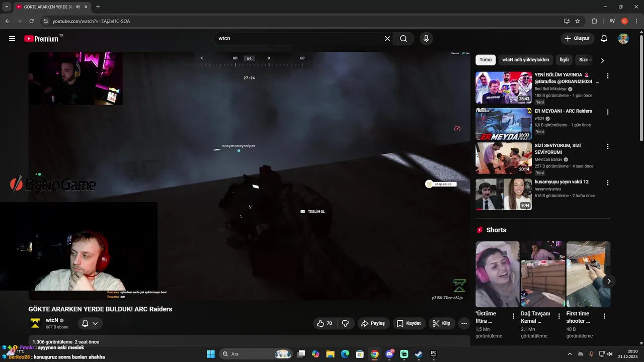Select wtcN adlı yükleyiciden chip
Screen dimensions: 644x362
pos(526,60)
